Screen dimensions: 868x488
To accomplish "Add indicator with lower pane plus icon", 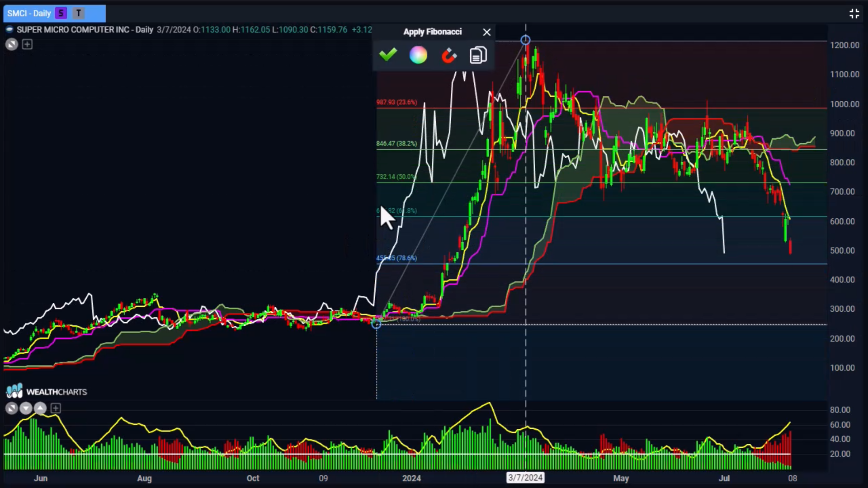I will [56, 408].
